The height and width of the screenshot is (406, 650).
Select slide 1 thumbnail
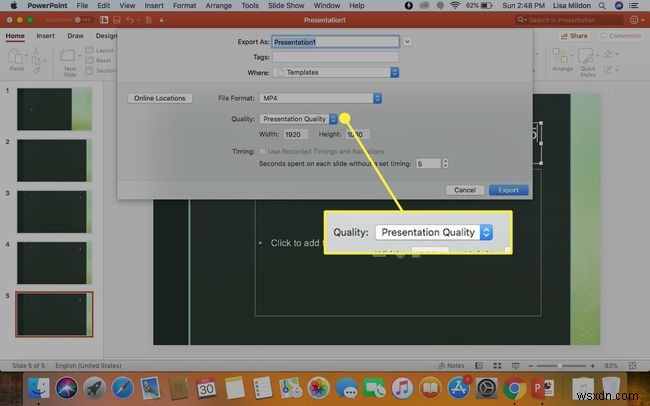54,109
